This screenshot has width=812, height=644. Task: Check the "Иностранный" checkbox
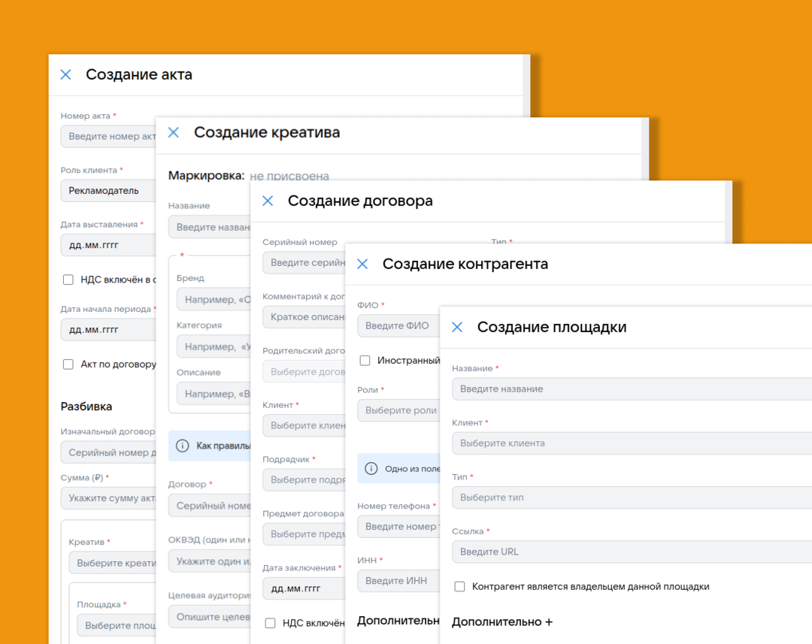pyautogui.click(x=365, y=360)
